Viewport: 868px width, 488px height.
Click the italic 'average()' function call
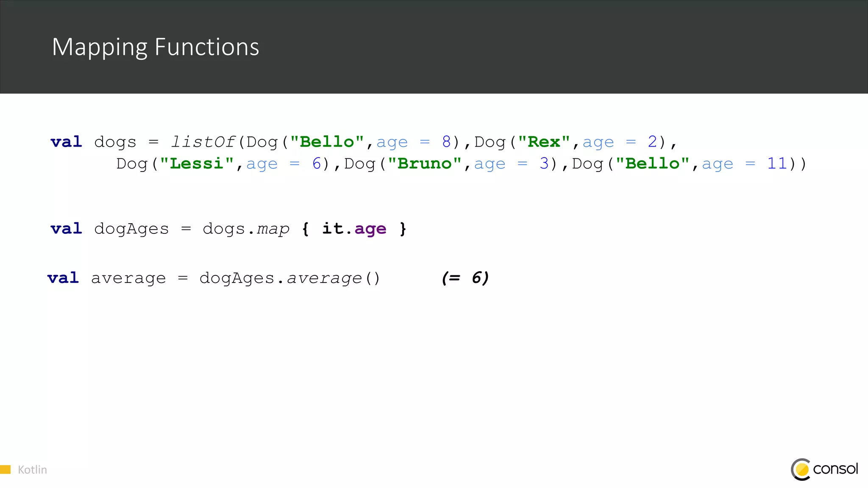pos(334,278)
